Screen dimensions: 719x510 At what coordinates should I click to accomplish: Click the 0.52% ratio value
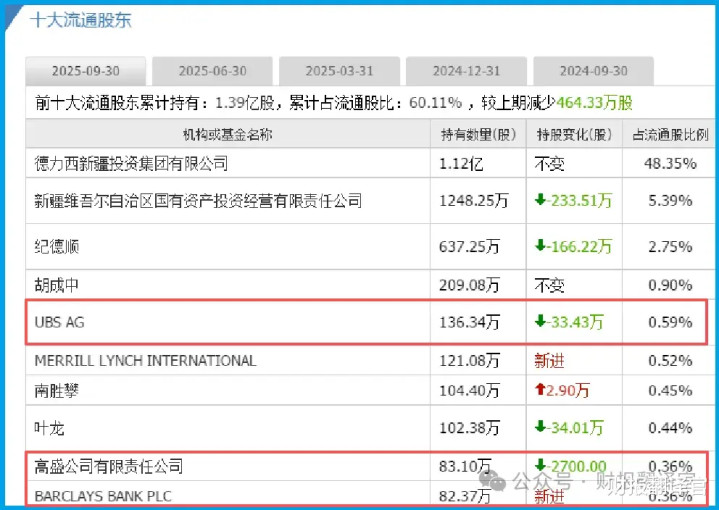[x=670, y=361]
